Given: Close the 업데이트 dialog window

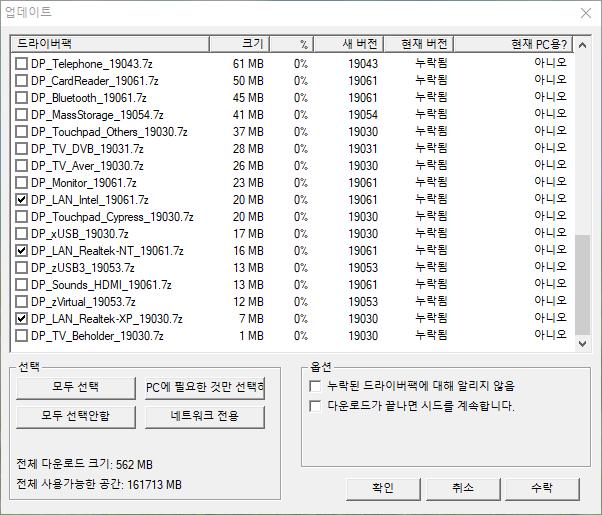Looking at the screenshot, I should click(x=585, y=13).
